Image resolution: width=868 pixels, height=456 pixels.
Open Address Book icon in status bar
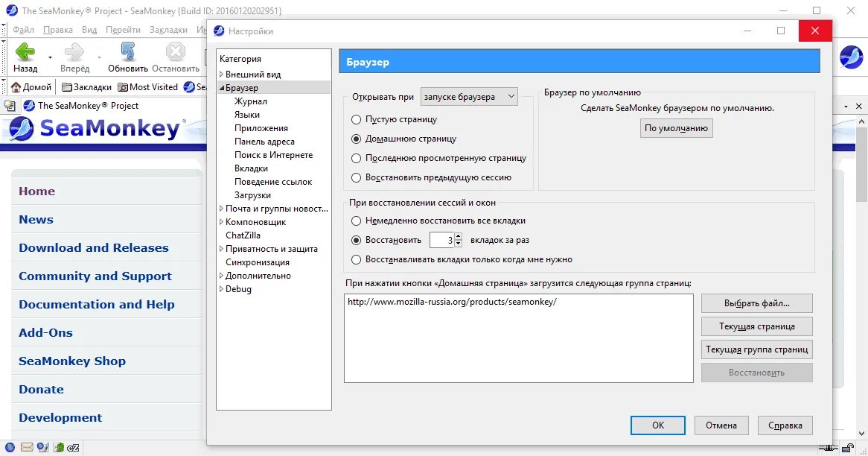point(58,447)
